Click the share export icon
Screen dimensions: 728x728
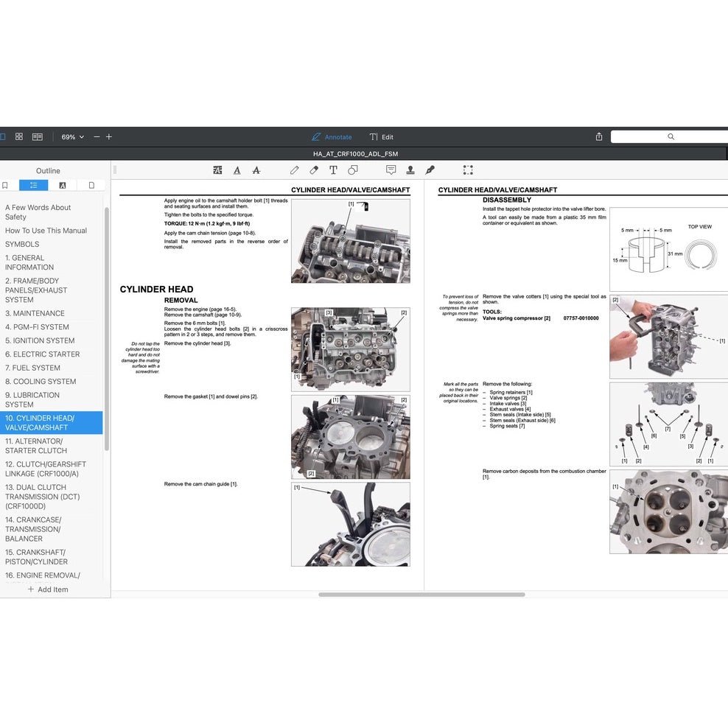pos(599,137)
